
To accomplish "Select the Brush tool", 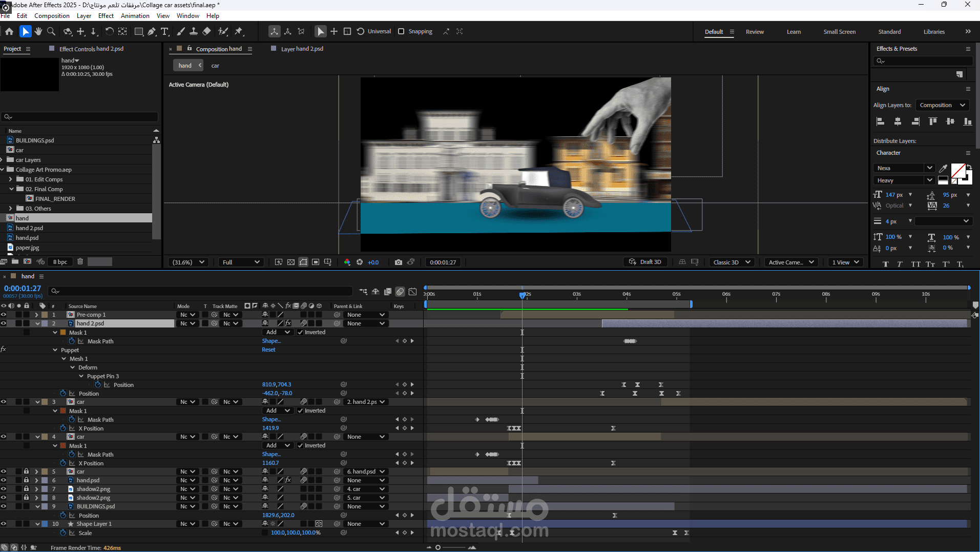I will (180, 31).
